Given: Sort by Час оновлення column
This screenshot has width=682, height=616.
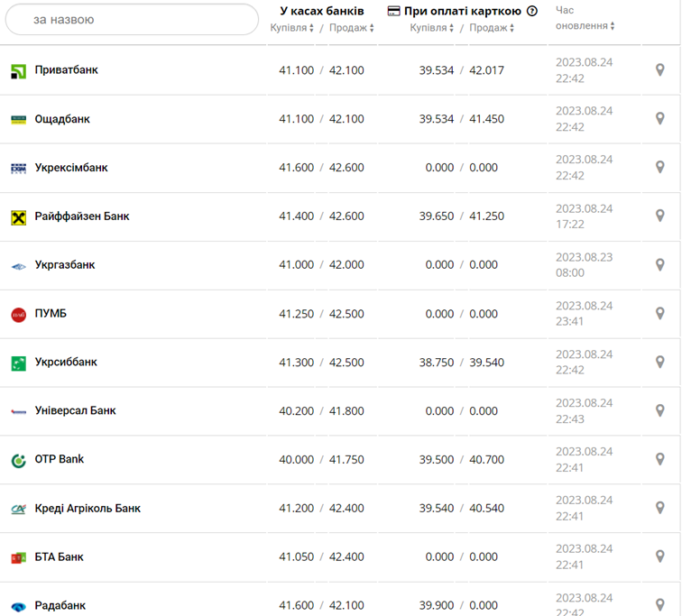Looking at the screenshot, I should pos(585,26).
